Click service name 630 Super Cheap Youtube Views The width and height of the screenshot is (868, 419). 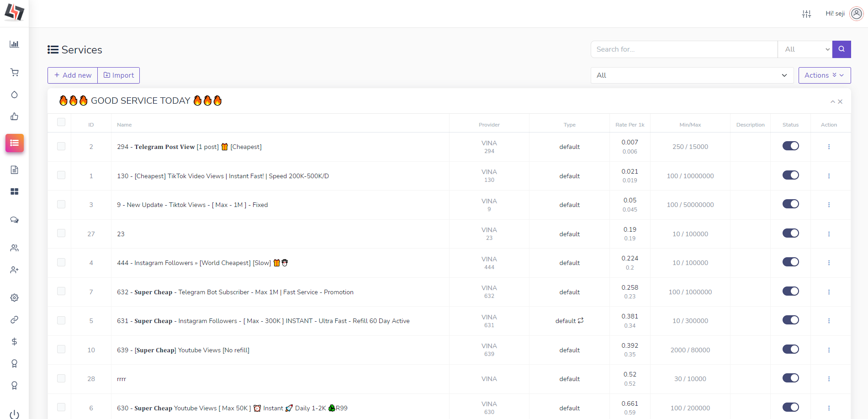click(x=232, y=408)
